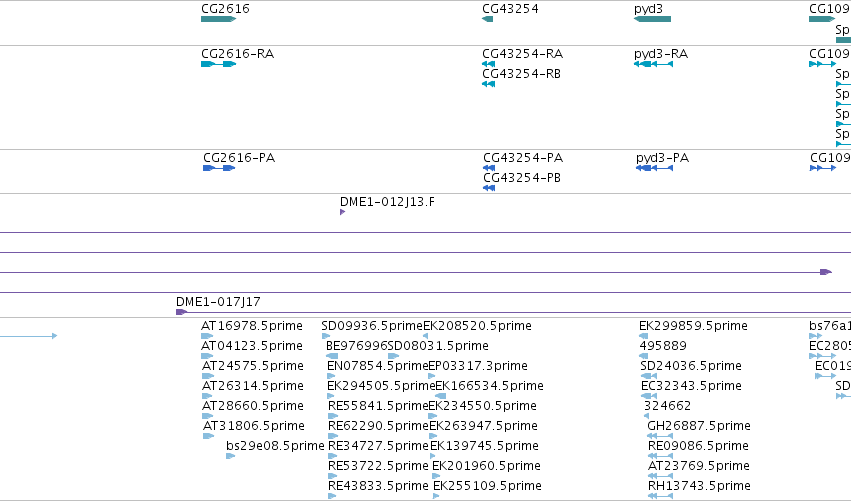Click the CG2616 gene label

click(225, 9)
